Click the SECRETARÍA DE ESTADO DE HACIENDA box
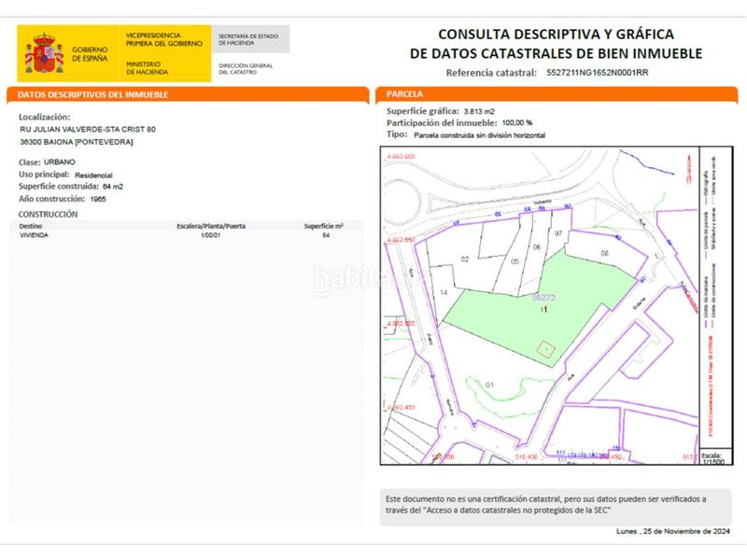Viewport: 747px width, 560px height. [x=250, y=39]
